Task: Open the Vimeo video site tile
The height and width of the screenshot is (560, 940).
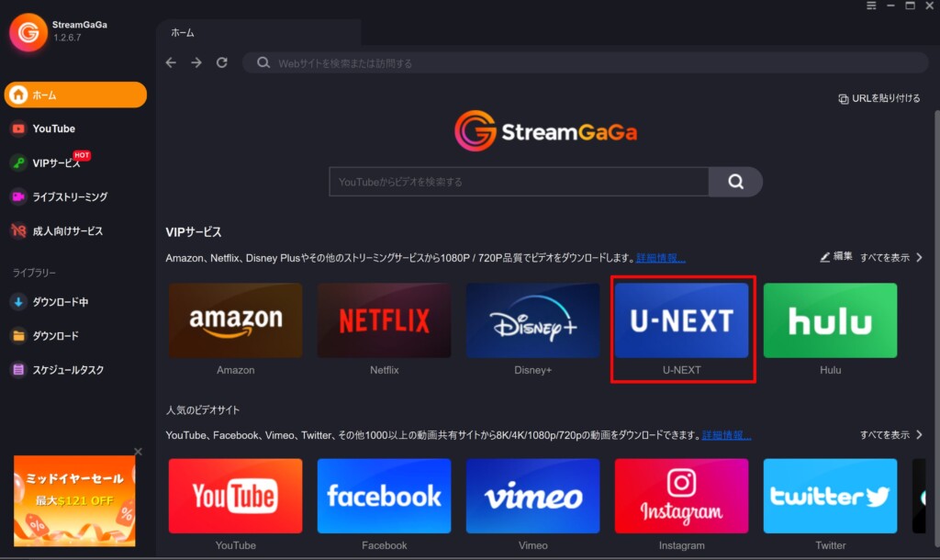Action: coord(533,496)
